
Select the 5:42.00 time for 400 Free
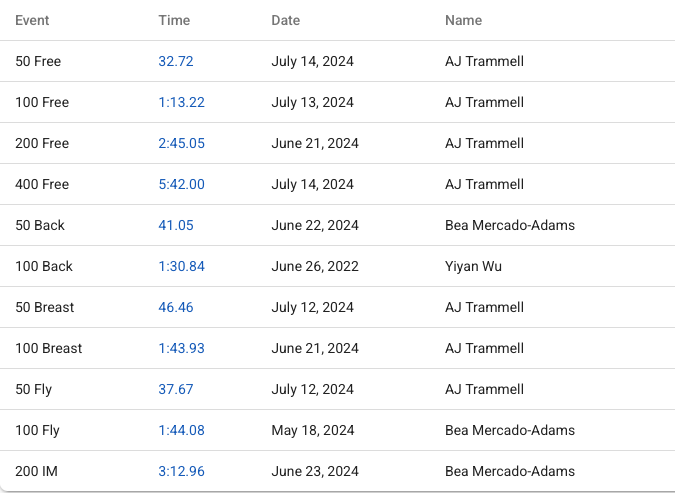(181, 184)
